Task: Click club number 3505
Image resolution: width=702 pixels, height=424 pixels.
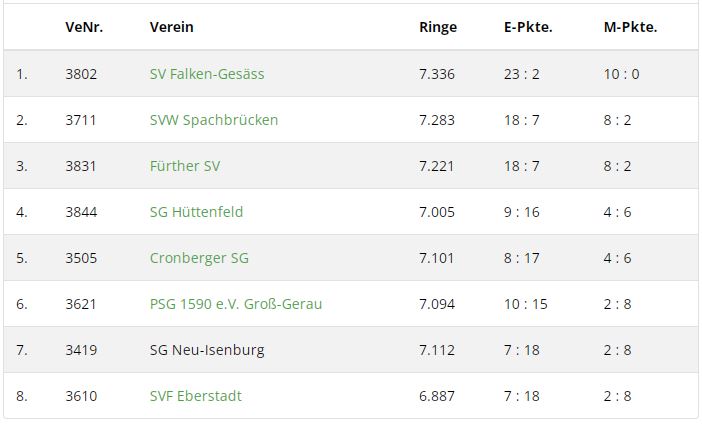Action: pos(81,258)
